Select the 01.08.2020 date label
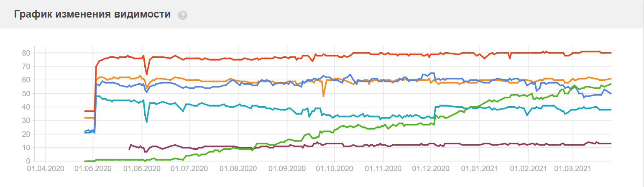Screen dimensions: 644x187 (x=238, y=169)
